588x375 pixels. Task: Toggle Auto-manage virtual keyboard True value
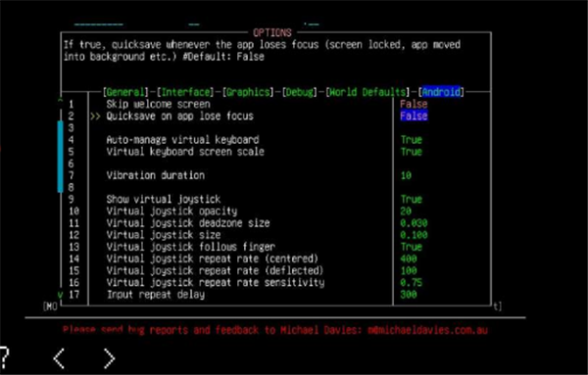point(412,140)
